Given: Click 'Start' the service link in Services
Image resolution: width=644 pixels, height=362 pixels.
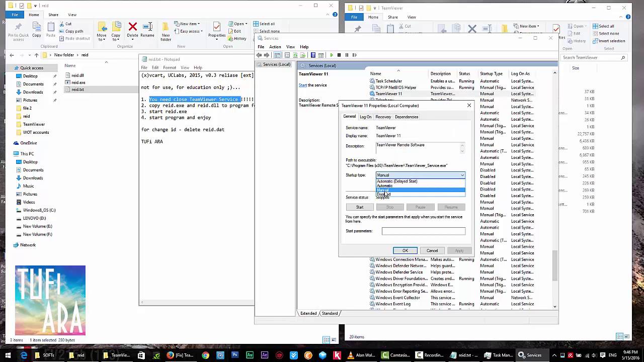Looking at the screenshot, I should pos(303,85).
